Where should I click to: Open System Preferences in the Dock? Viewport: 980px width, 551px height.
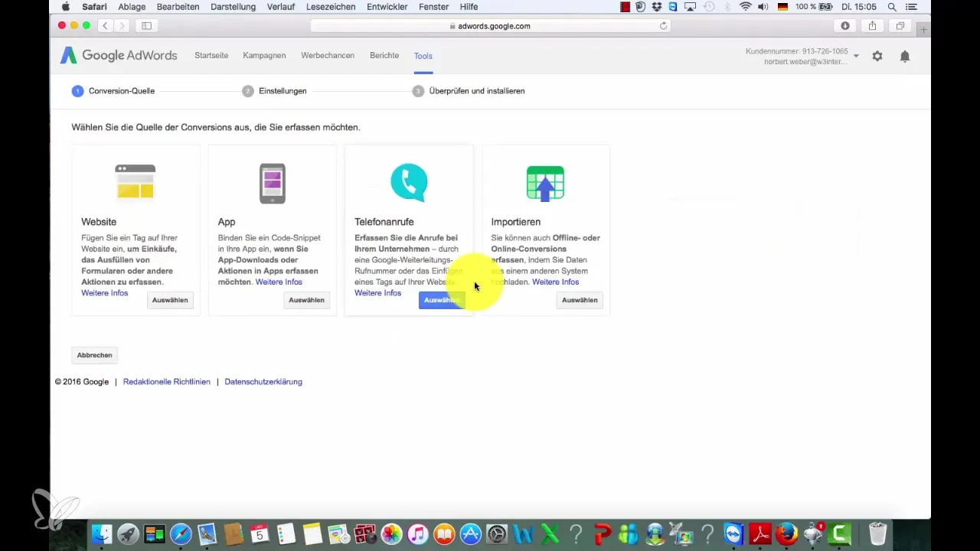[x=497, y=534]
